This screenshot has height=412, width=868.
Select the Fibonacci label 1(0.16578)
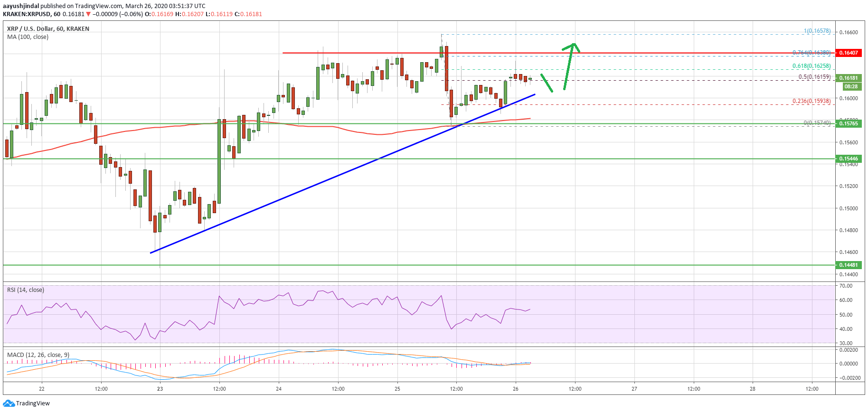pos(817,31)
